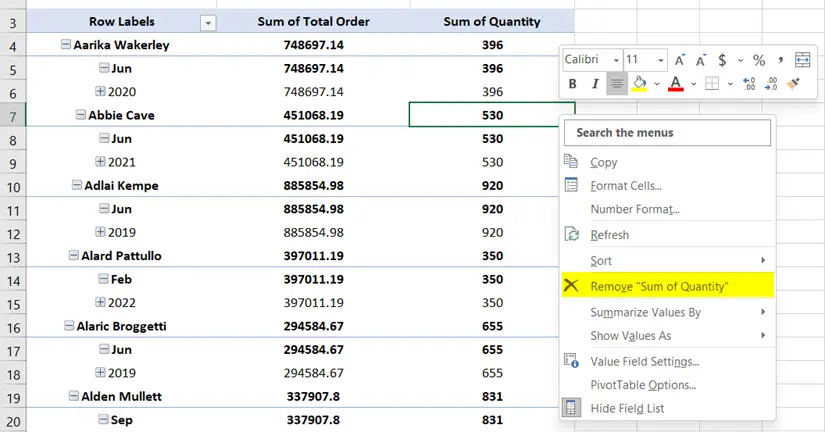Select the format painter brush
The image size is (825, 432).
tap(793, 84)
